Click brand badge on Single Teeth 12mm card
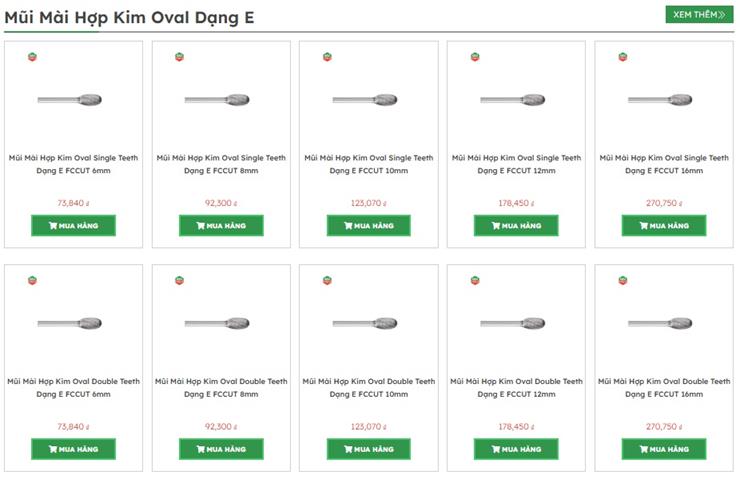 point(475,57)
